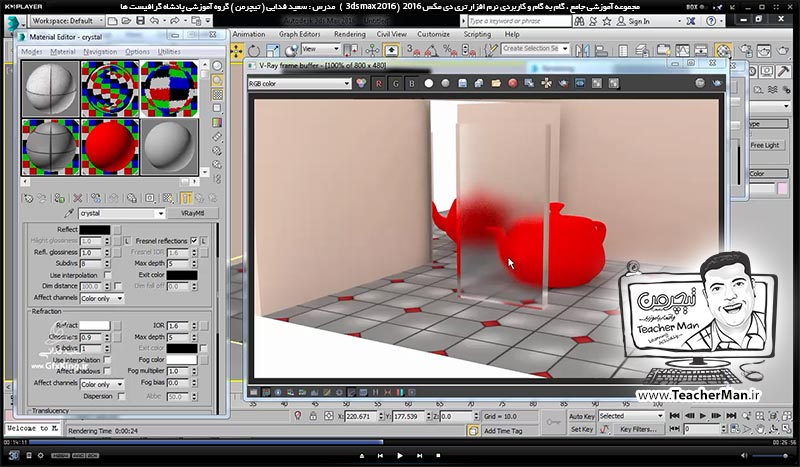Click the Pick material eyedropper icon
This screenshot has width=800, height=467.
coord(69,213)
